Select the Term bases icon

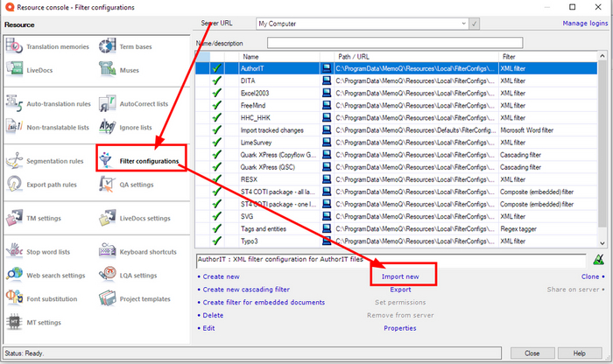point(109,46)
